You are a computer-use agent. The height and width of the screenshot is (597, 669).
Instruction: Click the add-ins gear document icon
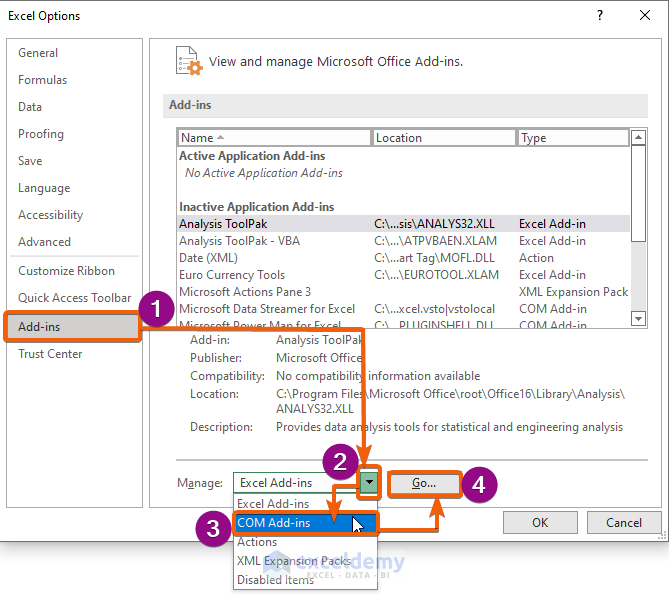point(189,61)
